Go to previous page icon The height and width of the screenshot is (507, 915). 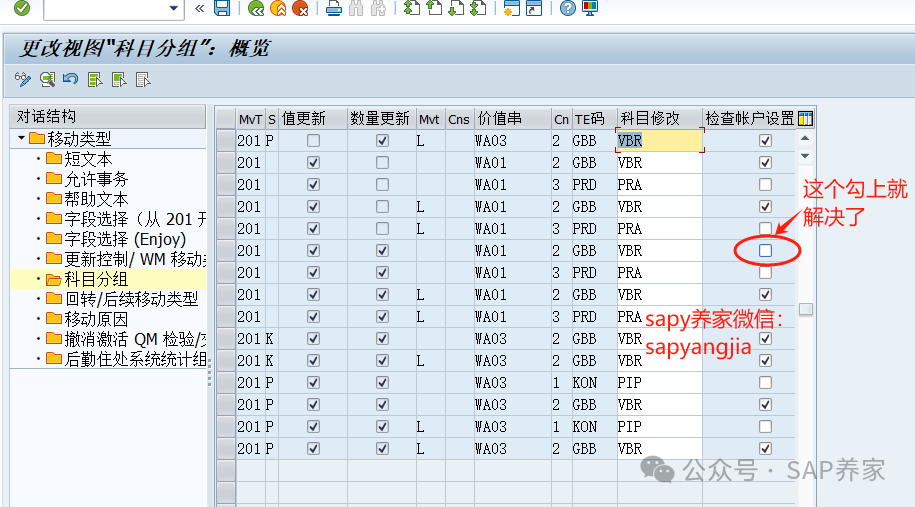point(434,8)
